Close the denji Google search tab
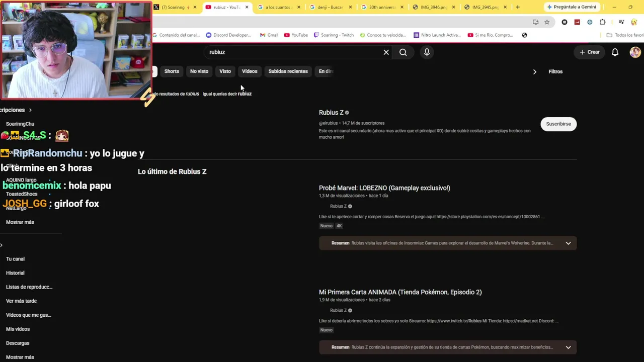This screenshot has height=362, width=644. (x=350, y=7)
